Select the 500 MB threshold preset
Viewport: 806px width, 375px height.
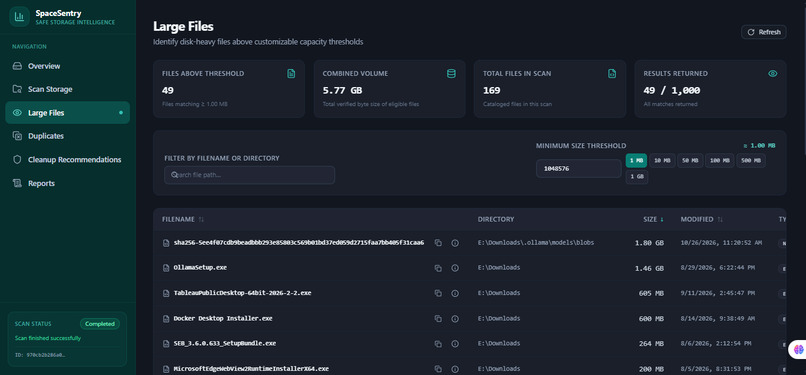click(x=751, y=161)
